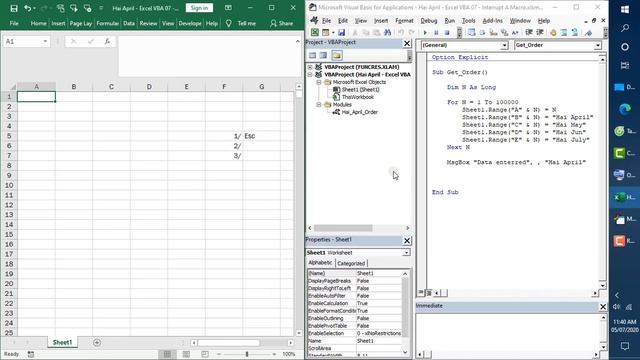Click the macro recording icon in Excel status bar
Viewport: 640px width, 360px height.
(31, 354)
